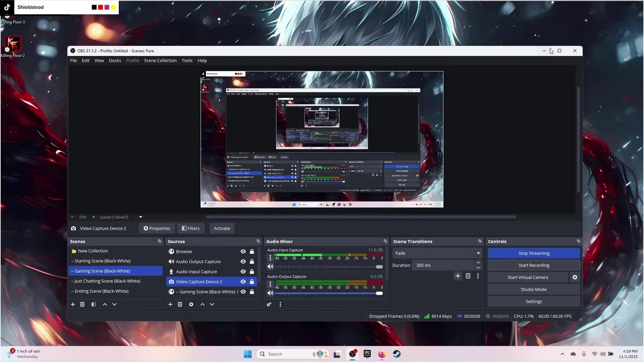
Task: Pop out the Controls dock
Action: point(579,241)
